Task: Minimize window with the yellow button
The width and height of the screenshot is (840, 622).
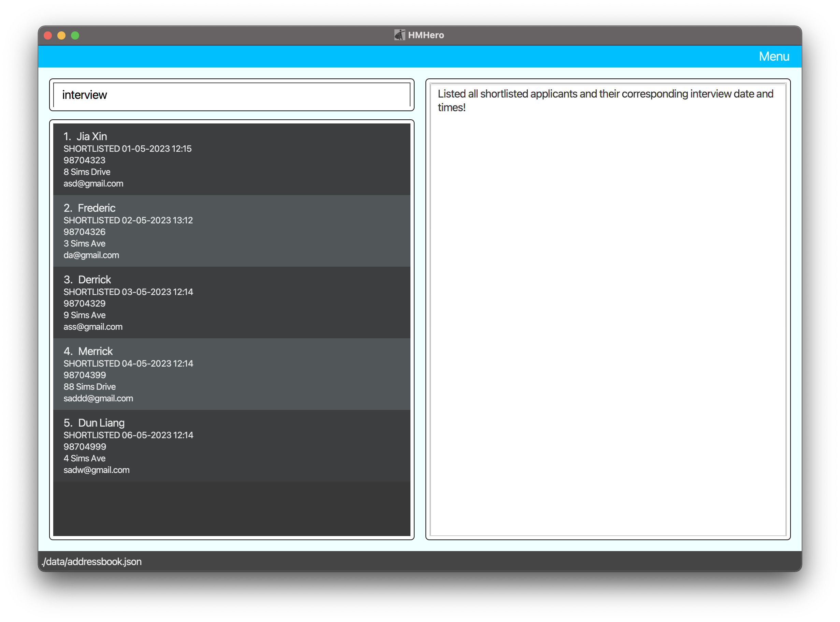Action: pos(61,35)
